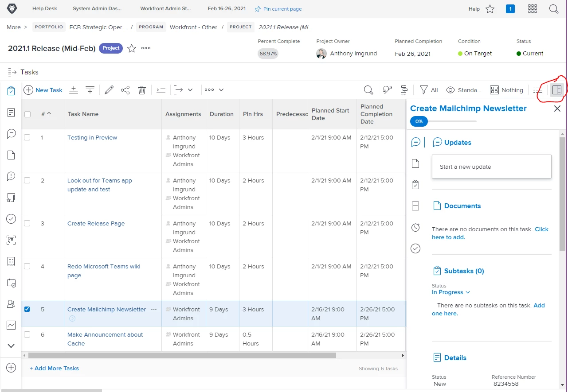Screen dimensions: 568x392
Task: Open Staffing people icon in left sidebar
Action: (12, 304)
